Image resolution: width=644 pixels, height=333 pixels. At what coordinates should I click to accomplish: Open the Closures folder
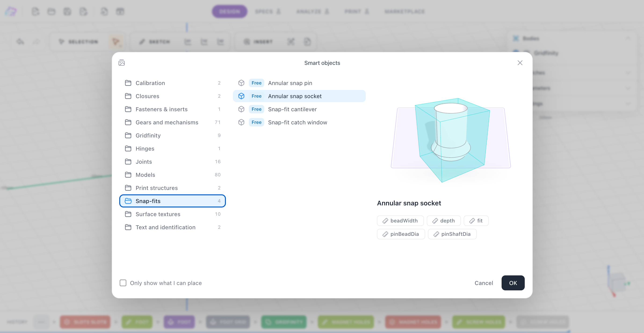173,96
